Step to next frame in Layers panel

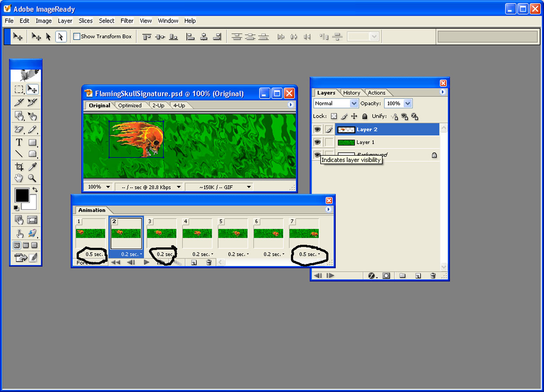pyautogui.click(x=331, y=276)
